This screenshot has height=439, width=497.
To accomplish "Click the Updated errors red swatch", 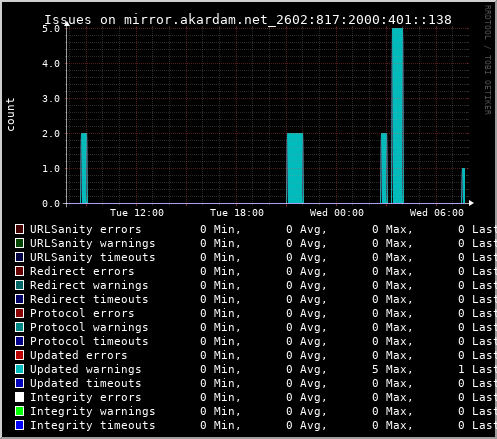I will pos(19,355).
